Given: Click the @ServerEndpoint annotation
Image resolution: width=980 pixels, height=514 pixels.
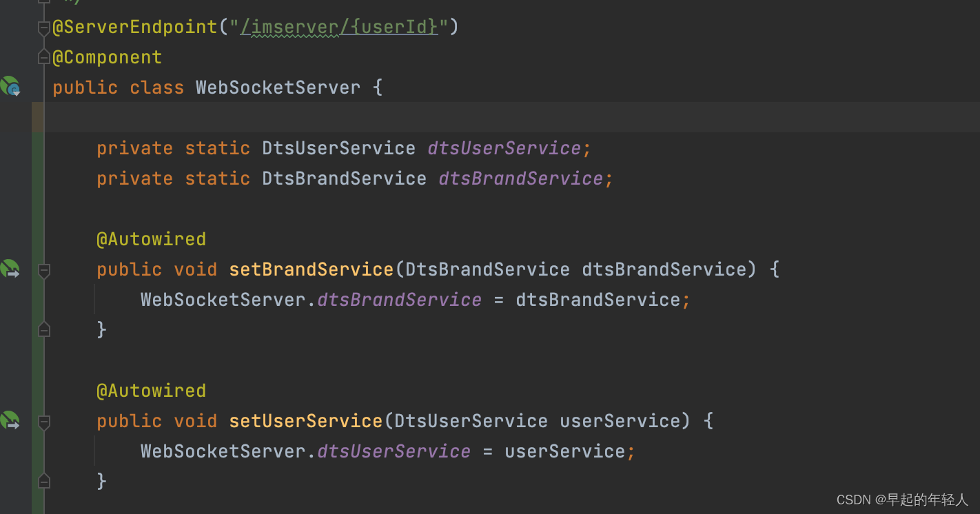Looking at the screenshot, I should click(x=135, y=27).
